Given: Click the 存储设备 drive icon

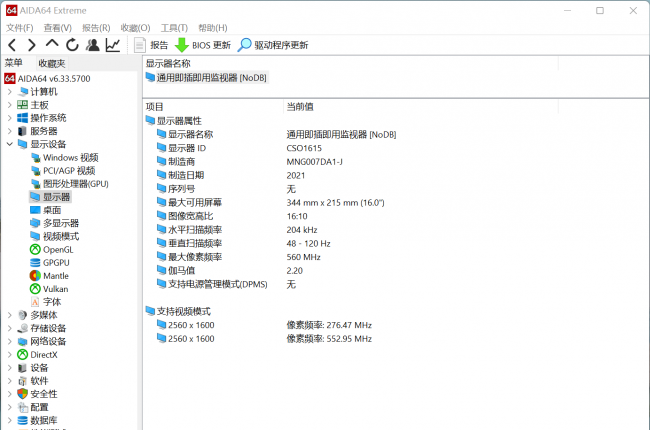Looking at the screenshot, I should tap(22, 328).
